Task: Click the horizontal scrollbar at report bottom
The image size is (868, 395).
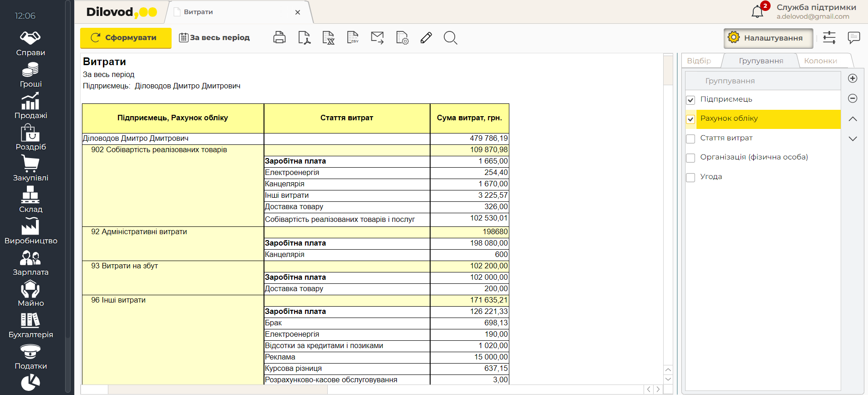Action: coord(218,390)
